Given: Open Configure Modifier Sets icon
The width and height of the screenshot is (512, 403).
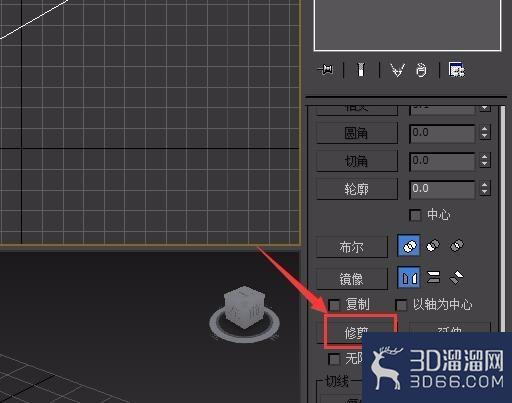Looking at the screenshot, I should tap(456, 70).
